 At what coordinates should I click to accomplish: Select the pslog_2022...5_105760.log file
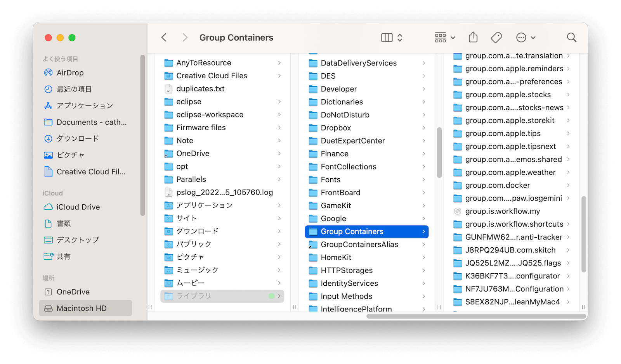pos(222,192)
